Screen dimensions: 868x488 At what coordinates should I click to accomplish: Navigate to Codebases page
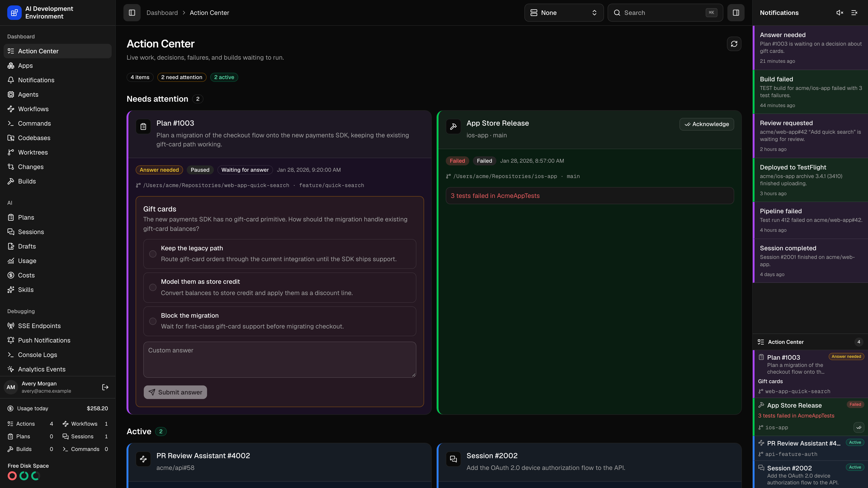57,138
